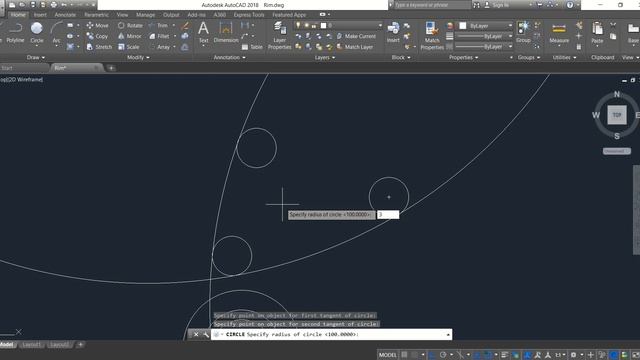
Task: Switch to Layout1 tab
Action: (31, 345)
